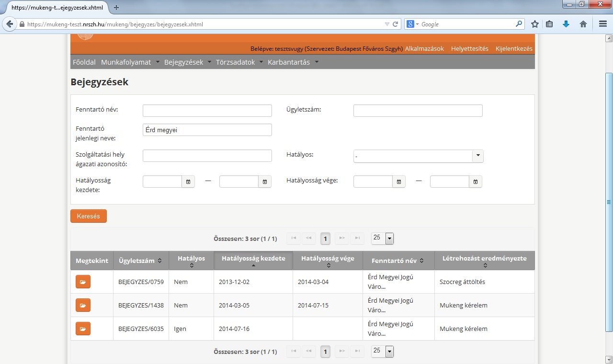The width and height of the screenshot is (613, 364).
Task: Click the Fenntartó jelenlegi neve field
Action: (x=207, y=130)
